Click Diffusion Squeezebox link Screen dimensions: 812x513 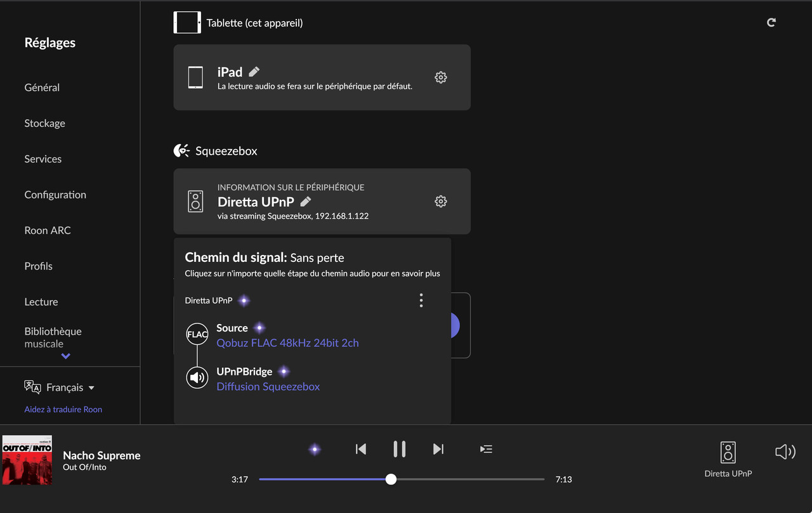[268, 387]
